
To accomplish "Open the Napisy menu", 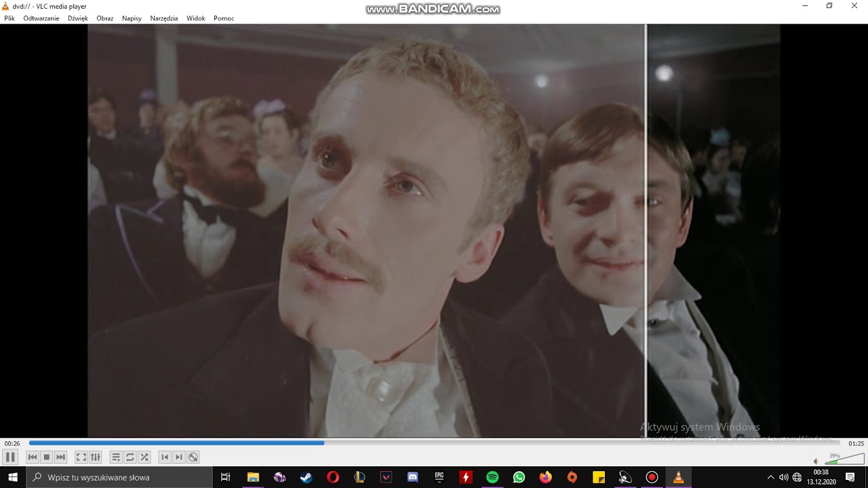I will click(x=132, y=18).
